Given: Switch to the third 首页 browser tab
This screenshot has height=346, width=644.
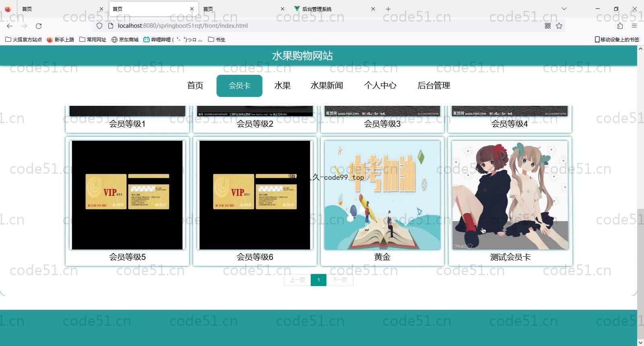Looking at the screenshot, I should tap(244, 9).
